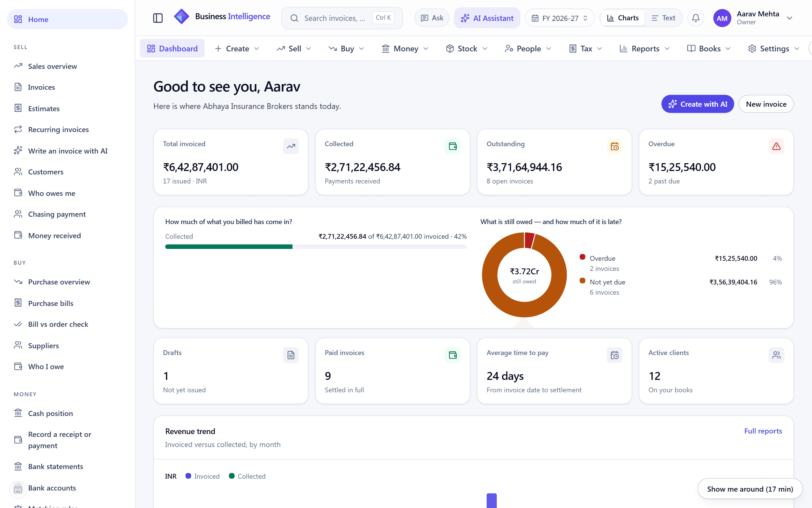
Task: Open the notifications bell
Action: point(696,18)
